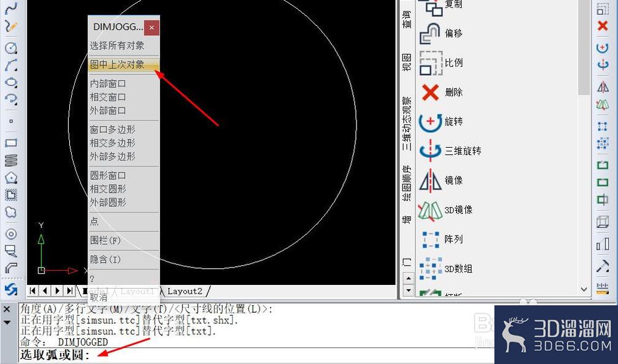Click the 3D box wireframe icon
The image size is (618, 364).
pos(602,222)
